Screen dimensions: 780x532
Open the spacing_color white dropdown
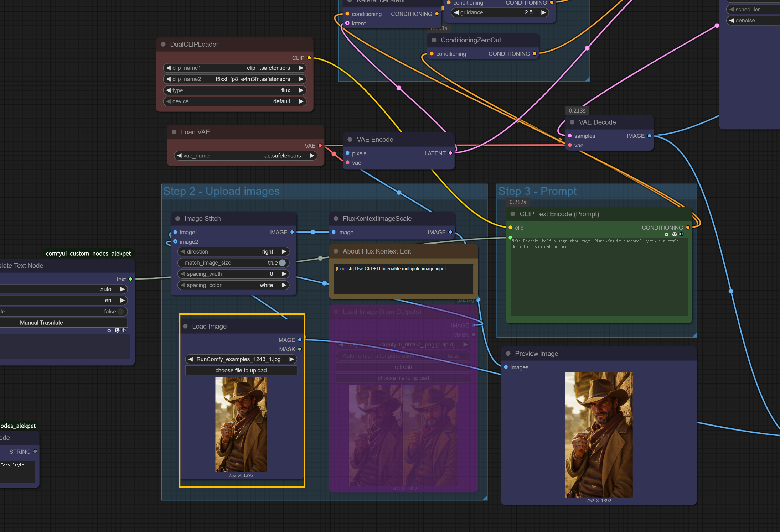pos(233,285)
